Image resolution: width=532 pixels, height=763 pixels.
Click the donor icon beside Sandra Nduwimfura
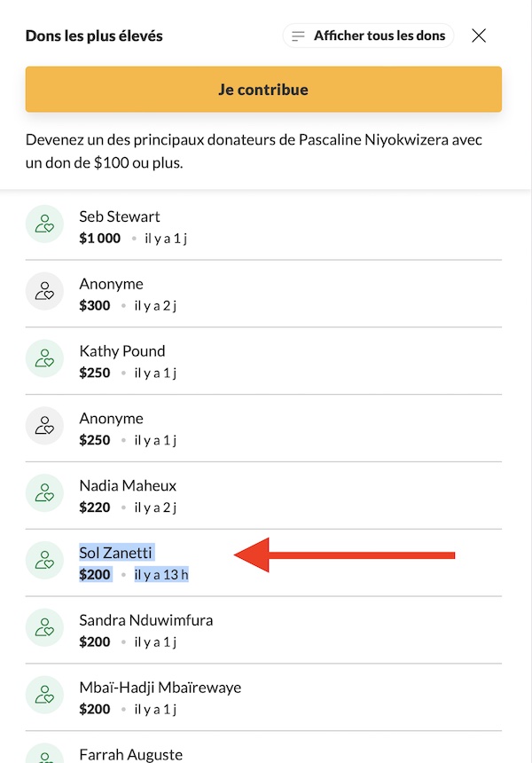(x=44, y=627)
